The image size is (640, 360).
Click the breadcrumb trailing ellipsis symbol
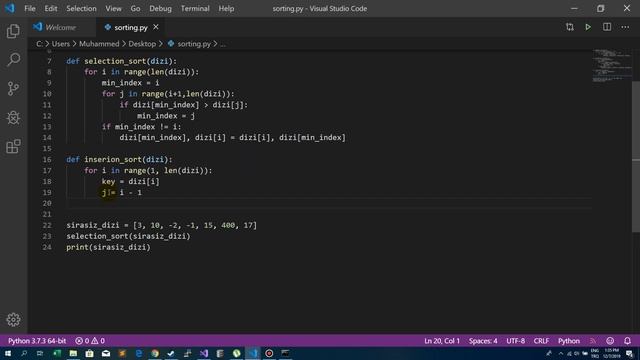tap(223, 44)
